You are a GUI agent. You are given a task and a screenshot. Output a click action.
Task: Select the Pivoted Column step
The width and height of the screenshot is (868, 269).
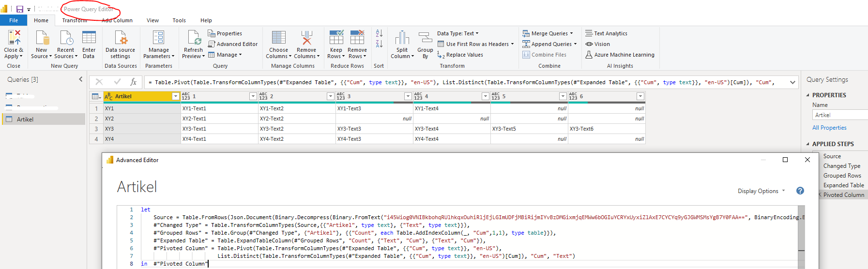pyautogui.click(x=843, y=195)
